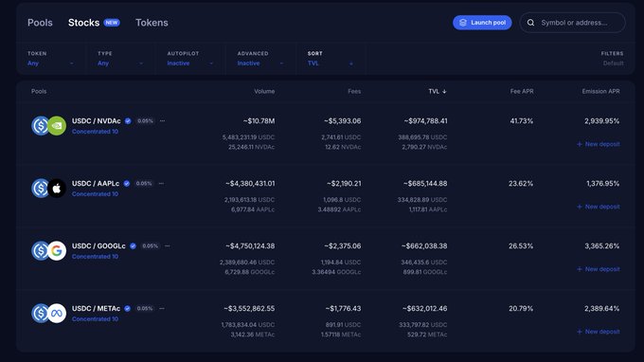Open the Stocks tab
This screenshot has width=644, height=362.
(x=83, y=23)
